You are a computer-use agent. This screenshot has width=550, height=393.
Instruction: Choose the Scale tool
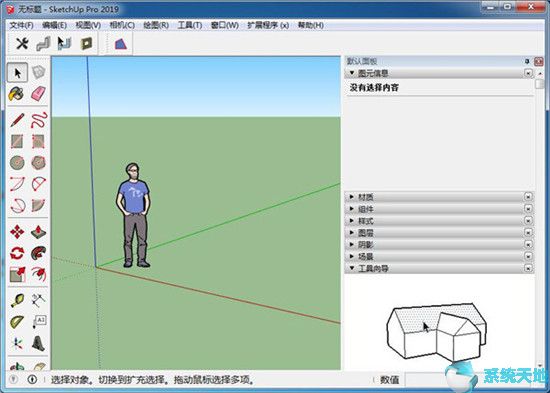[17, 274]
